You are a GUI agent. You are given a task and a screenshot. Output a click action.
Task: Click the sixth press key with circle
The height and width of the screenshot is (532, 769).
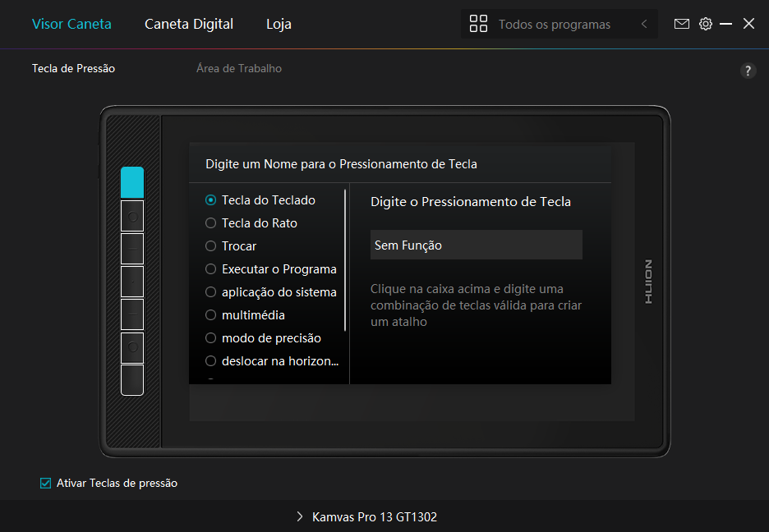[132, 347]
